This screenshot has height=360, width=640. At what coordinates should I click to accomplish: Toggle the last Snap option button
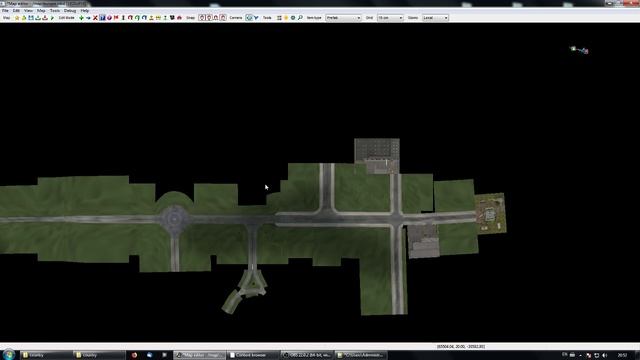(223, 18)
